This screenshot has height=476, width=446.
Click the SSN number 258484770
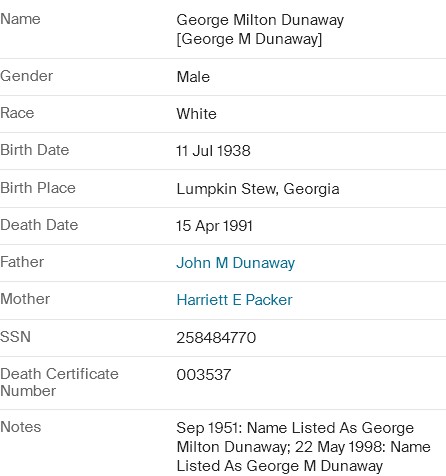click(x=216, y=338)
